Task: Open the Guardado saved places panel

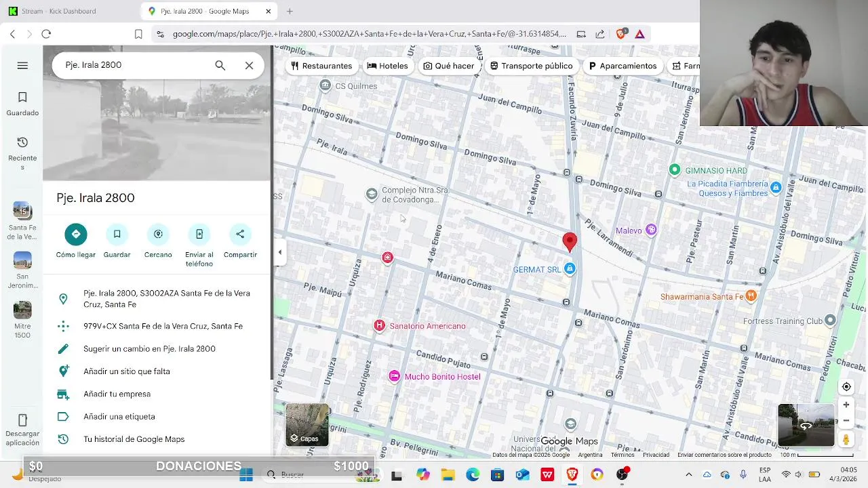Action: point(22,104)
